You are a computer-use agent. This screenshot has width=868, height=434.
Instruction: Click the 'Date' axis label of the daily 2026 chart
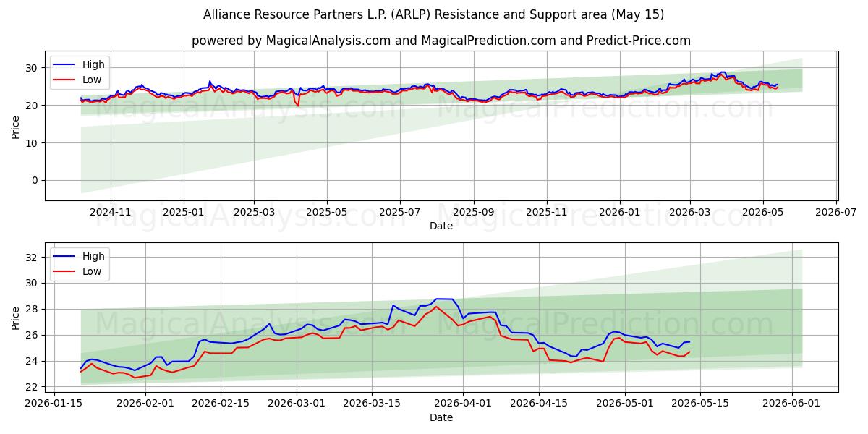click(x=441, y=417)
